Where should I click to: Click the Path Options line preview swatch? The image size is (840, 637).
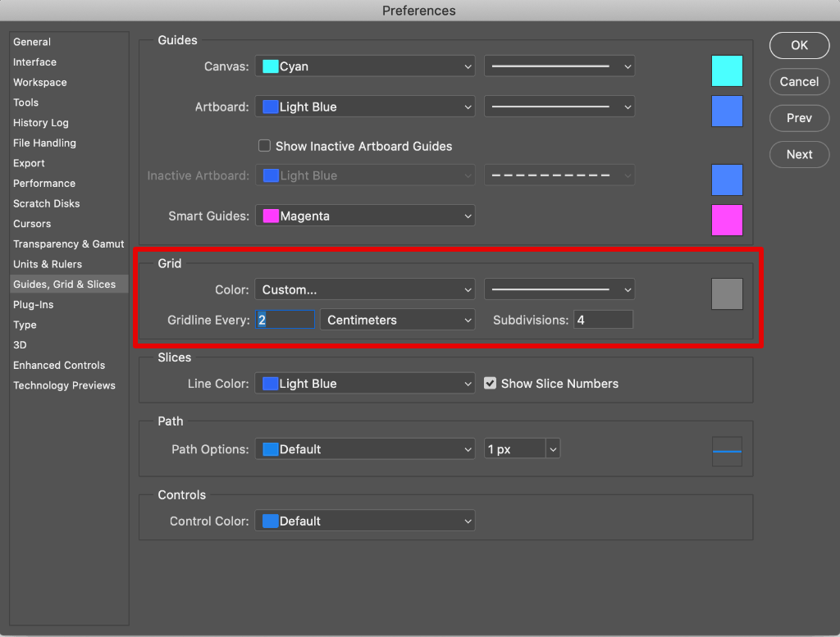727,452
